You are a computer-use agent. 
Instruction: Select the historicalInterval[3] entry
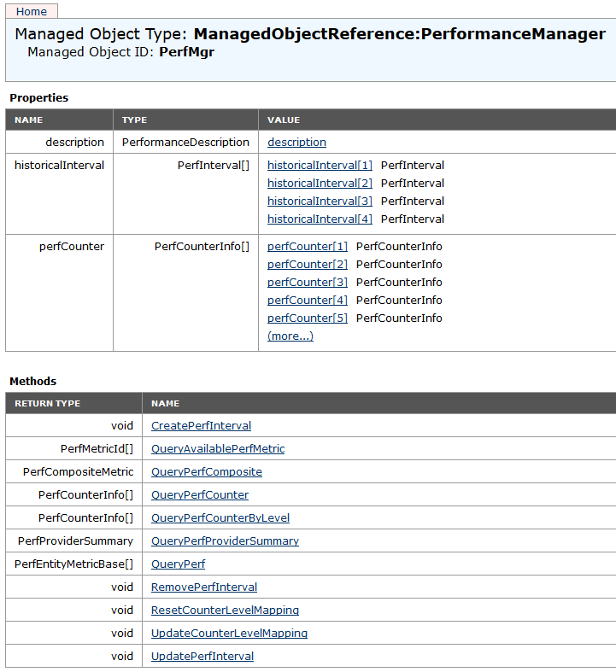(320, 202)
